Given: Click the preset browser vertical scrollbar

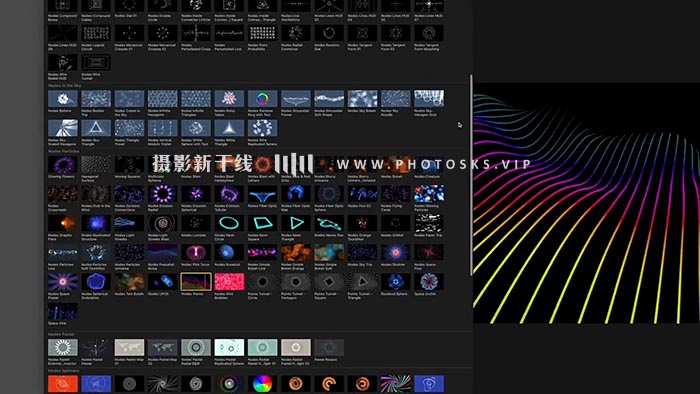Looking at the screenshot, I should coord(471,175).
